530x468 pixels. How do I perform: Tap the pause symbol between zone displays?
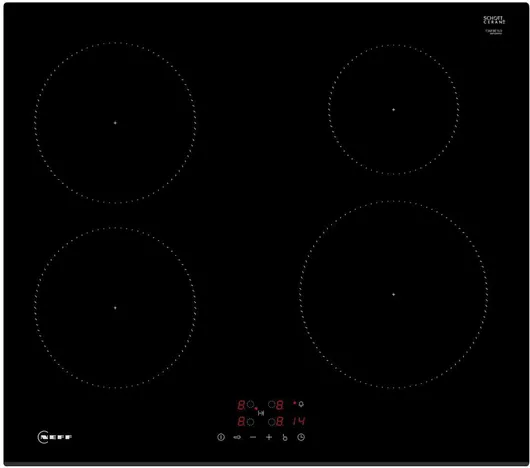click(x=261, y=413)
